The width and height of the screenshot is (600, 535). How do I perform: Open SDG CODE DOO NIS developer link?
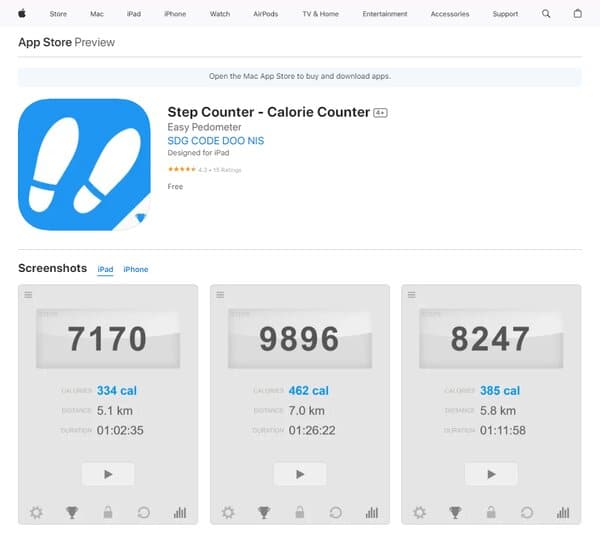click(216, 141)
